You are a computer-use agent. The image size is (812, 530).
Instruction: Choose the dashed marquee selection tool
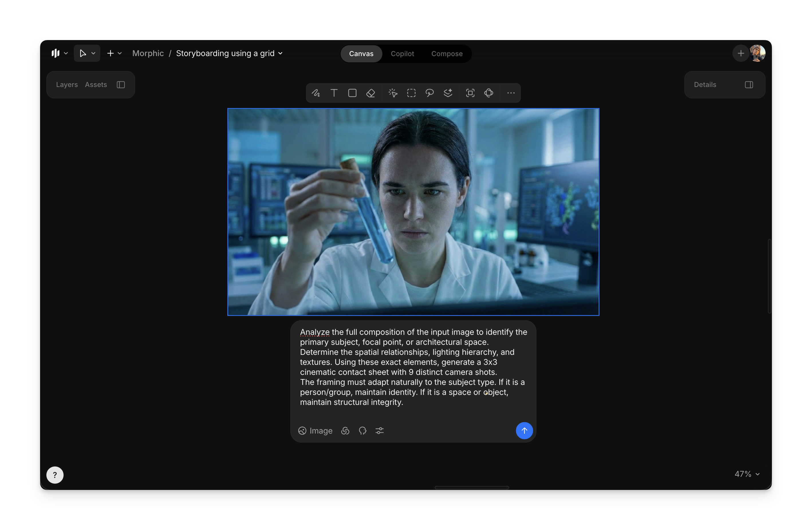(411, 93)
